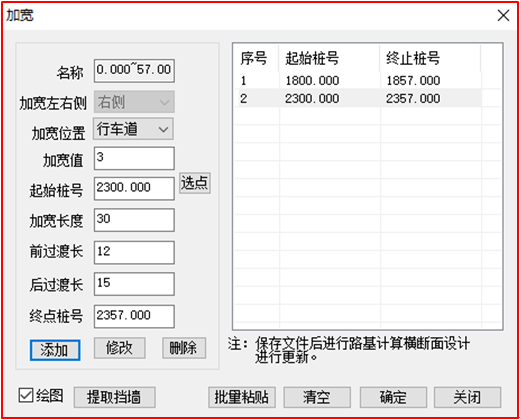Click the 加宽值 input field
Image resolution: width=520 pixels, height=420 pixels.
point(134,158)
